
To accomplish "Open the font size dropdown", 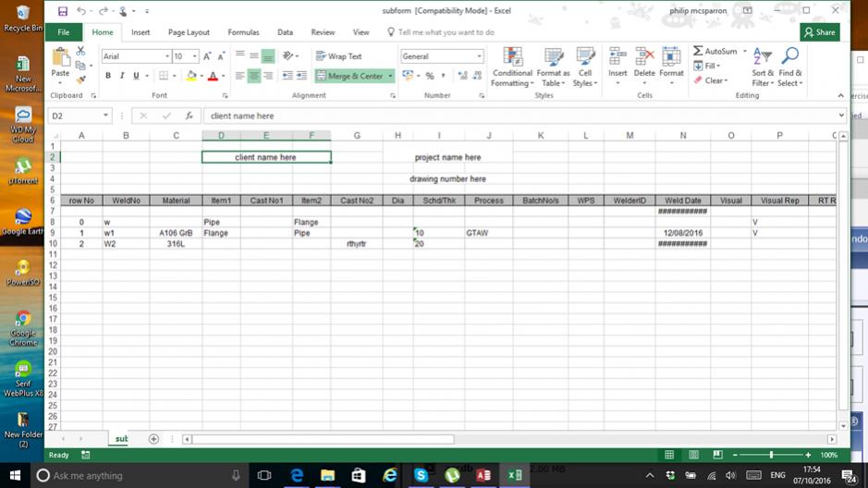I will pyautogui.click(x=195, y=56).
